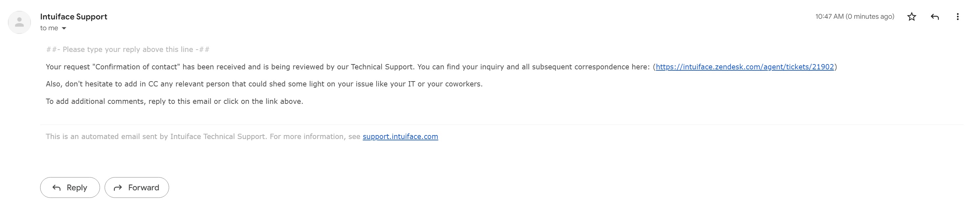Click the Forward button label

pyautogui.click(x=143, y=187)
